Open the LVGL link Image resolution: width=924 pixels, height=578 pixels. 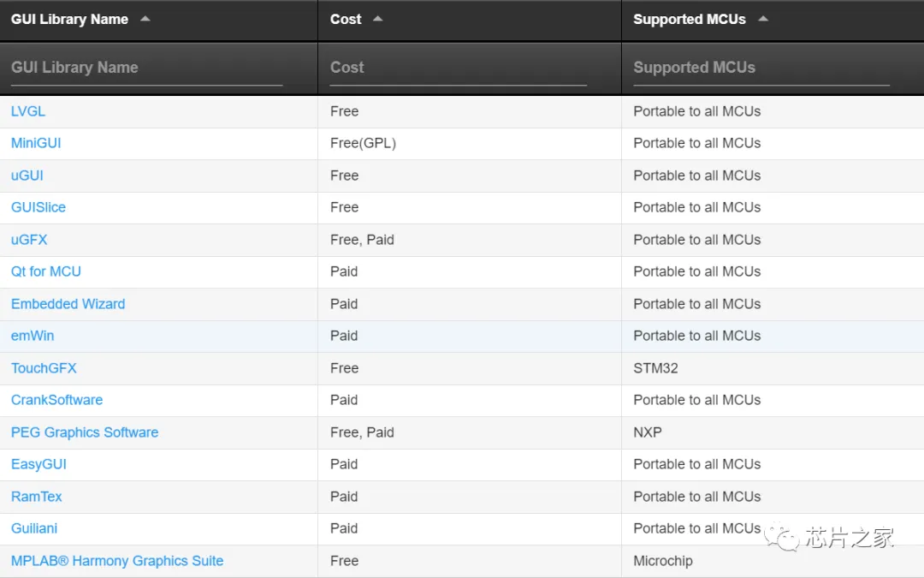click(x=28, y=111)
